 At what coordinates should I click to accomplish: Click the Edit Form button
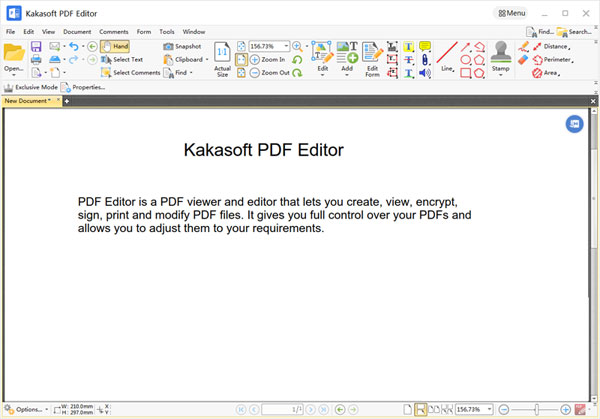pyautogui.click(x=372, y=60)
